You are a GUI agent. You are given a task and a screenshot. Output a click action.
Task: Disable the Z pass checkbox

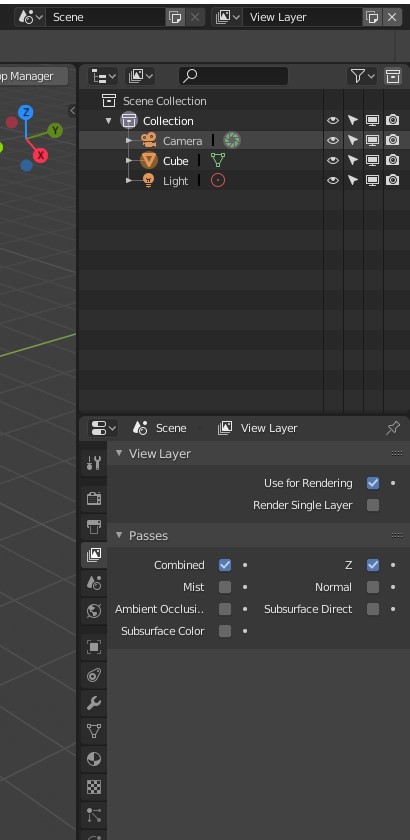(373, 565)
